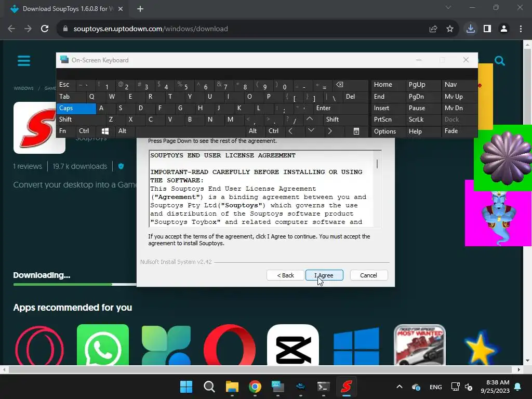The height and width of the screenshot is (399, 532).
Task: Click WINDOWS breadcrumb link
Action: click(23, 88)
